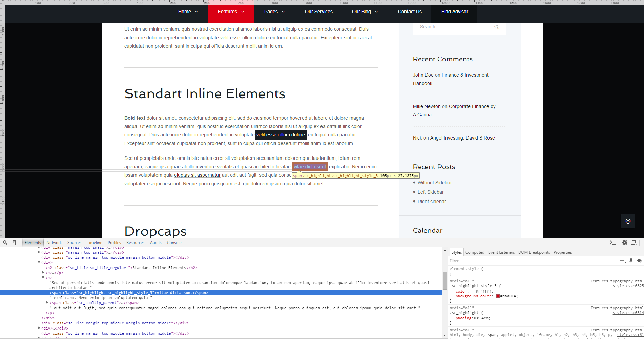
Task: Toggle element state pin icon
Action: click(x=631, y=261)
